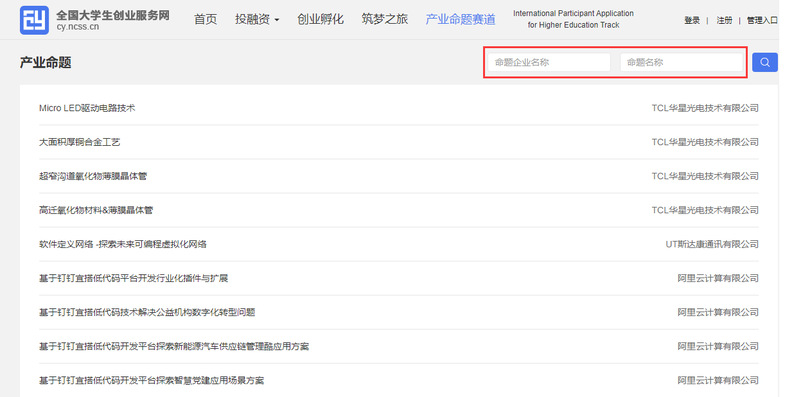Open the 大面积厚铜合金工艺 topic

pos(79,142)
